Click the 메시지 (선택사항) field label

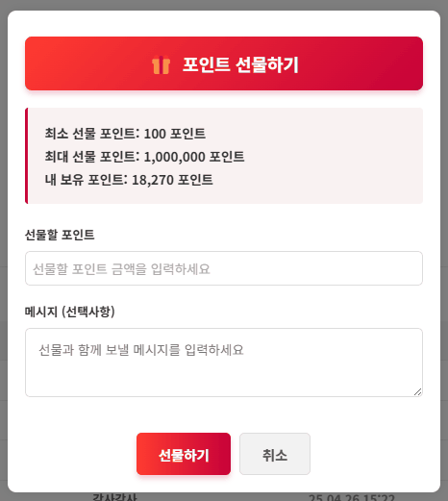click(70, 312)
